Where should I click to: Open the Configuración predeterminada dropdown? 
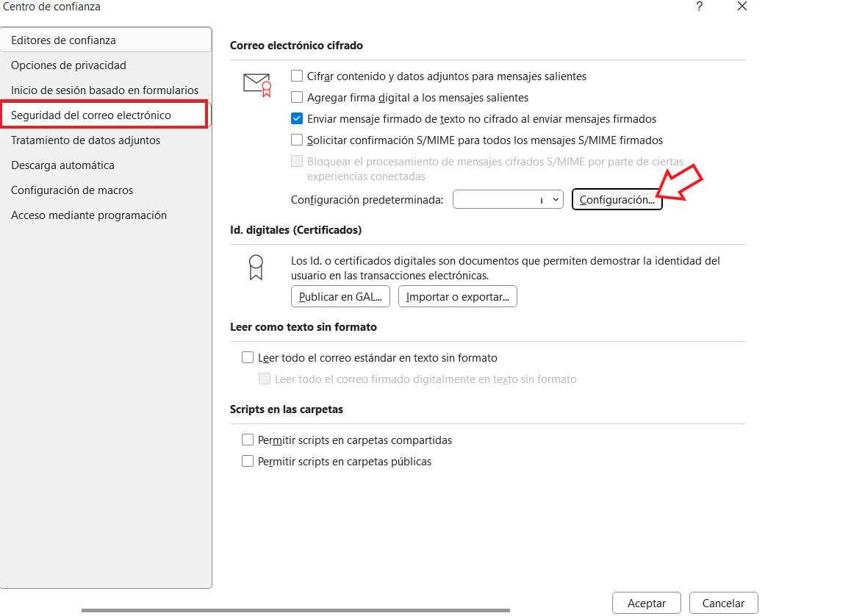[508, 199]
